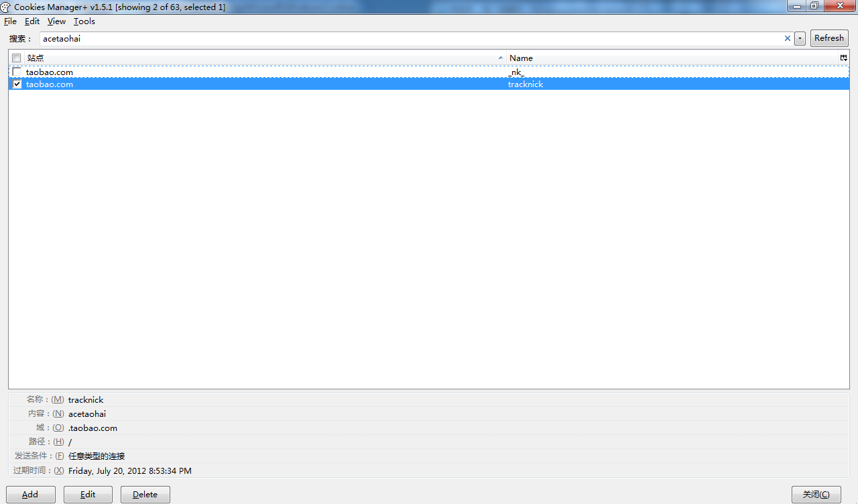The width and height of the screenshot is (858, 504).
Task: Close the window with the red X
Action: pyautogui.click(x=839, y=5)
